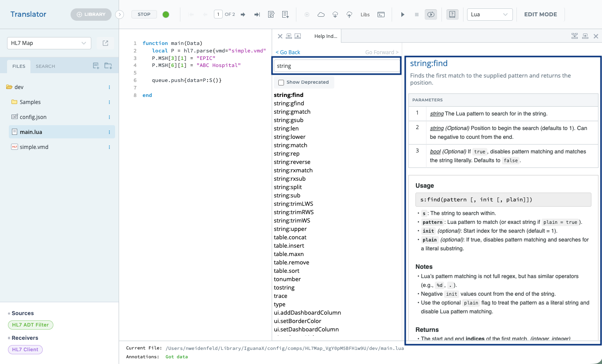
Task: Create new folder in Files panel
Action: pyautogui.click(x=108, y=66)
